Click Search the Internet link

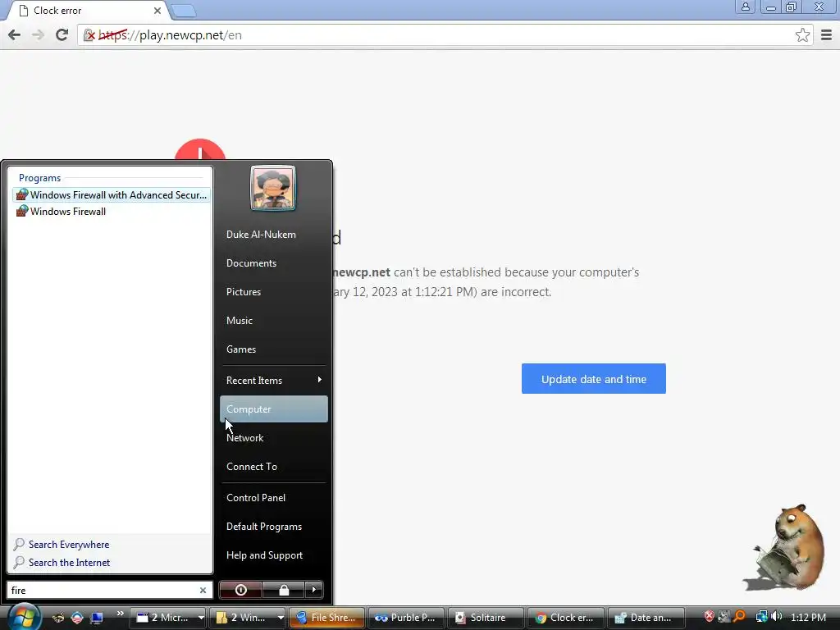[69, 563]
